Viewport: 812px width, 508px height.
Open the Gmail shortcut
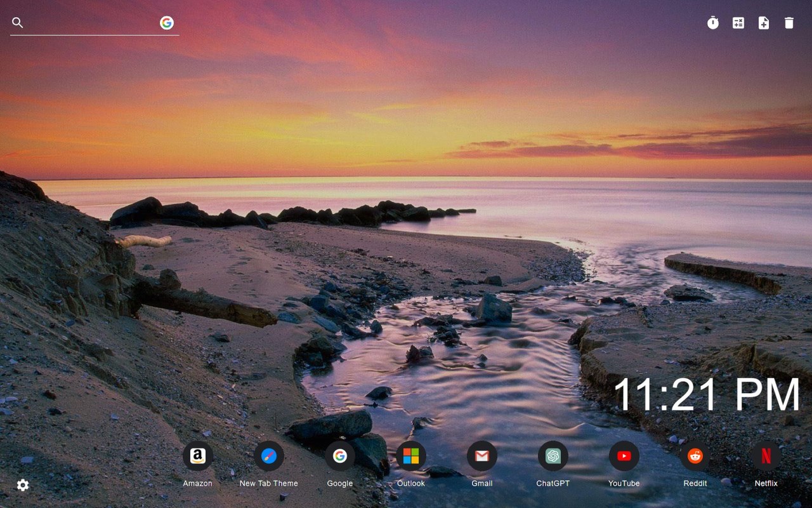point(482,464)
